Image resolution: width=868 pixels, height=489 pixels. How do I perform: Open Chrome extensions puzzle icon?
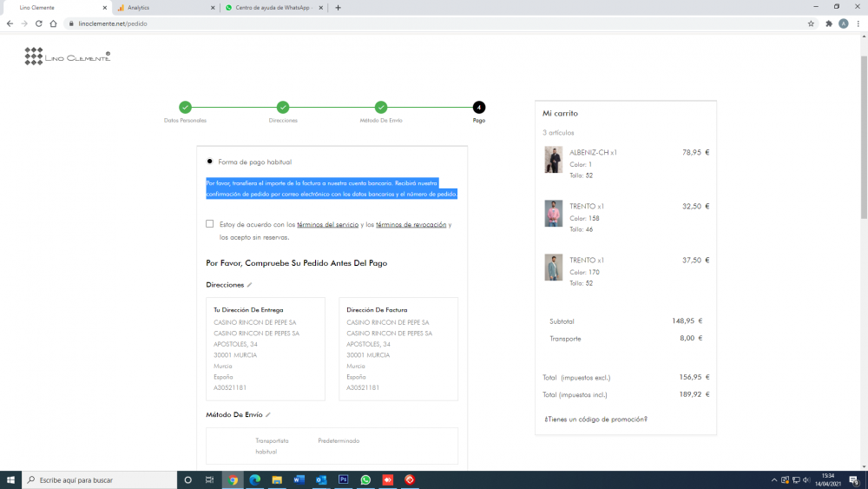829,23
